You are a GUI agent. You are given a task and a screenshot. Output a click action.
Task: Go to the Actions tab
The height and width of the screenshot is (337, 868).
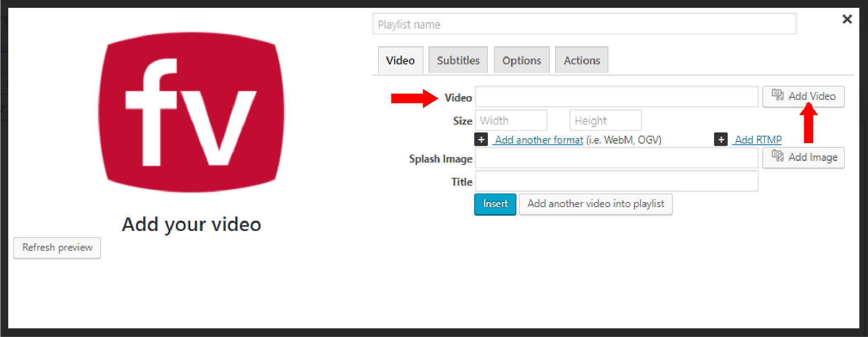pyautogui.click(x=582, y=60)
